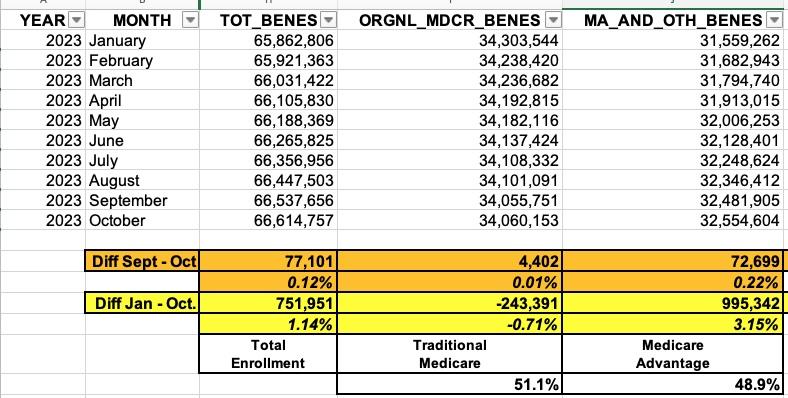Open the MA_AND_OTH_BENES filter dropdown
This screenshot has height=398, width=788.
(773, 20)
